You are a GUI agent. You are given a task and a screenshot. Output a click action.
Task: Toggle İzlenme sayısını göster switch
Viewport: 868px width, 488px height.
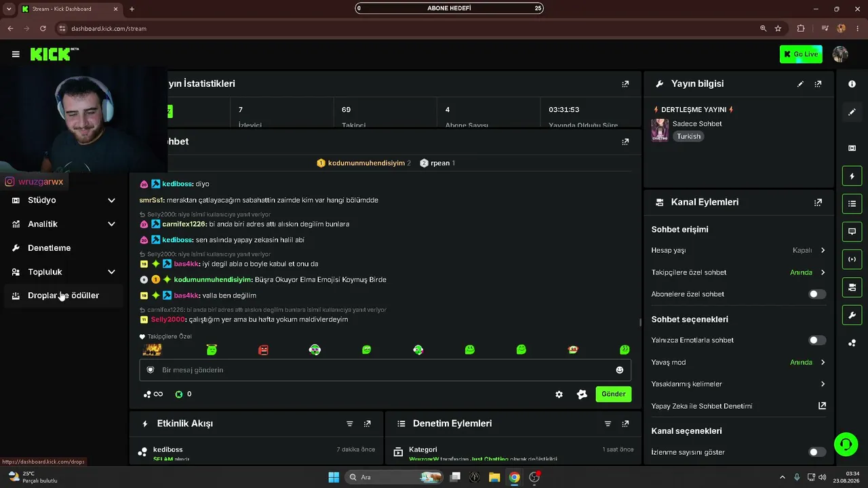click(x=817, y=452)
